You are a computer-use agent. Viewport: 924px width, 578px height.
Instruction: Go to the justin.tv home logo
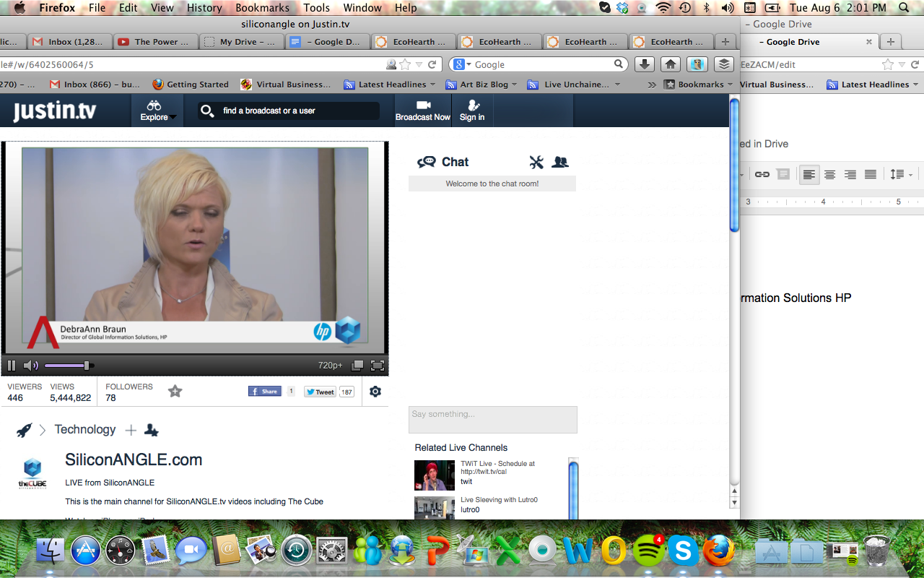[54, 111]
